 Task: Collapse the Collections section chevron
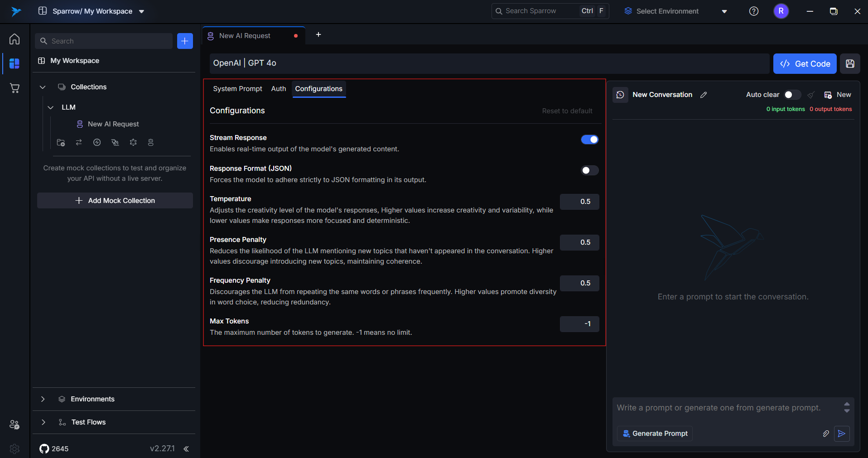(43, 87)
